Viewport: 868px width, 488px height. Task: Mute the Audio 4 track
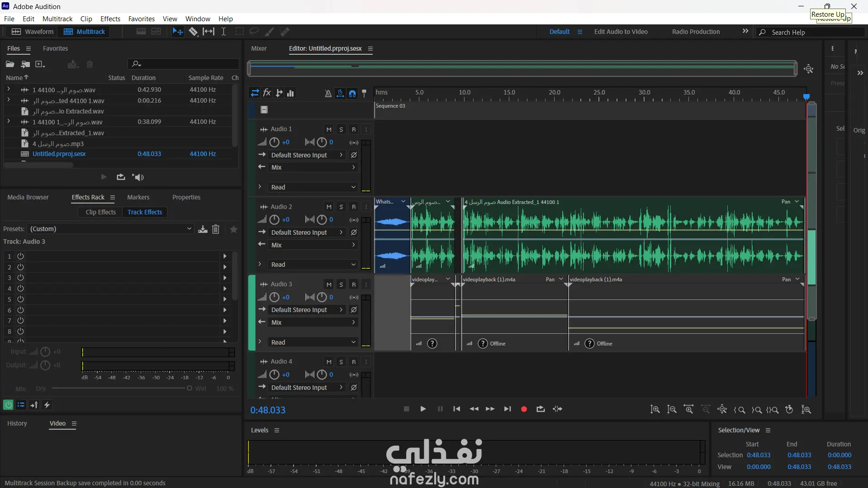tap(329, 362)
